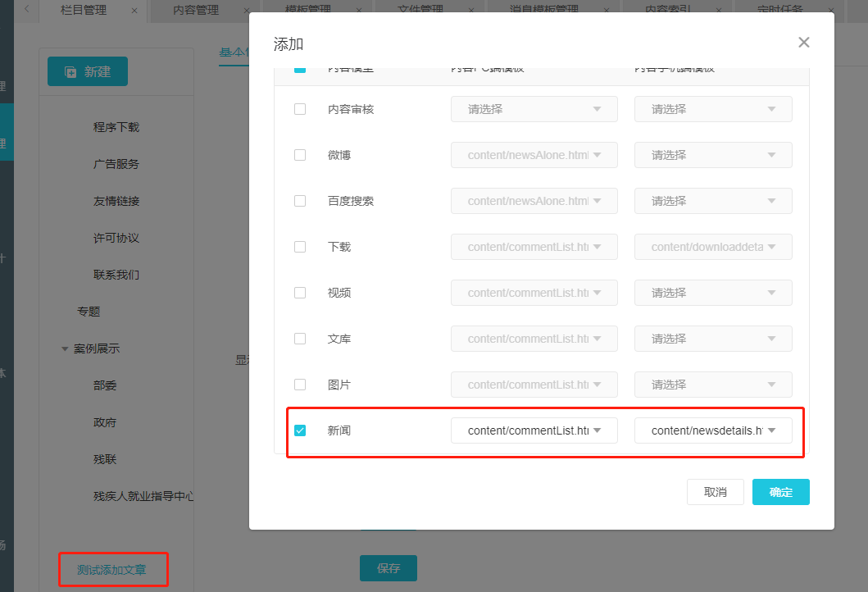Image resolution: width=868 pixels, height=592 pixels.
Task: Open the 内容审核 PC template dropdown
Action: [x=534, y=109]
